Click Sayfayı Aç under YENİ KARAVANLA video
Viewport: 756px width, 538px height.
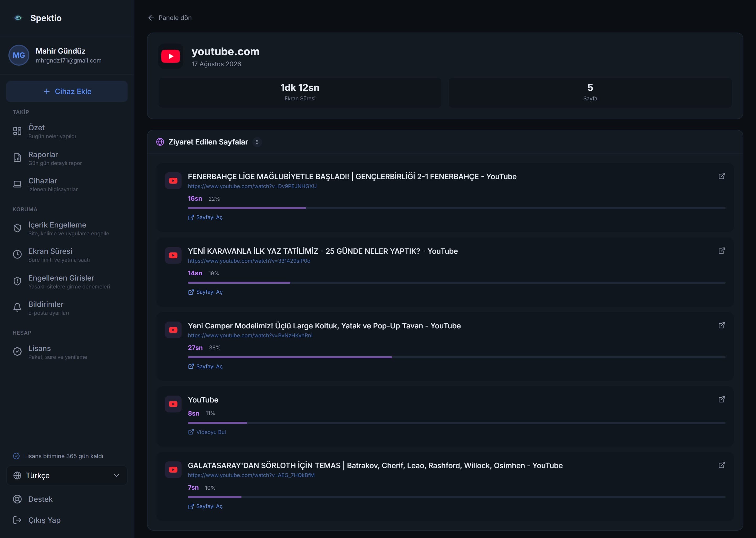[x=205, y=292]
